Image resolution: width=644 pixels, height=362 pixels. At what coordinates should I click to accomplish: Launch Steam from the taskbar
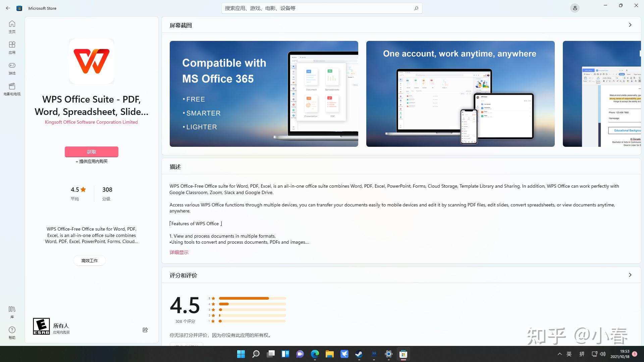(359, 354)
